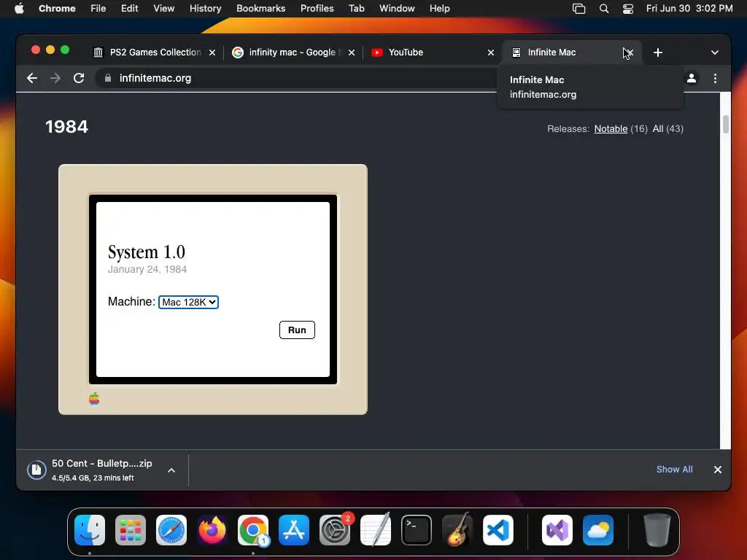Launch Firefox from the Dock
747x560 pixels.
[x=212, y=530]
